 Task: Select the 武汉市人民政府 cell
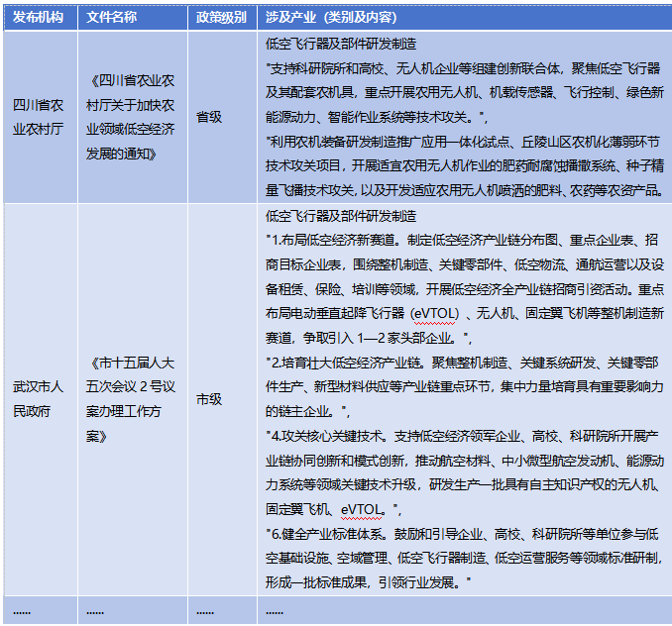[x=38, y=399]
